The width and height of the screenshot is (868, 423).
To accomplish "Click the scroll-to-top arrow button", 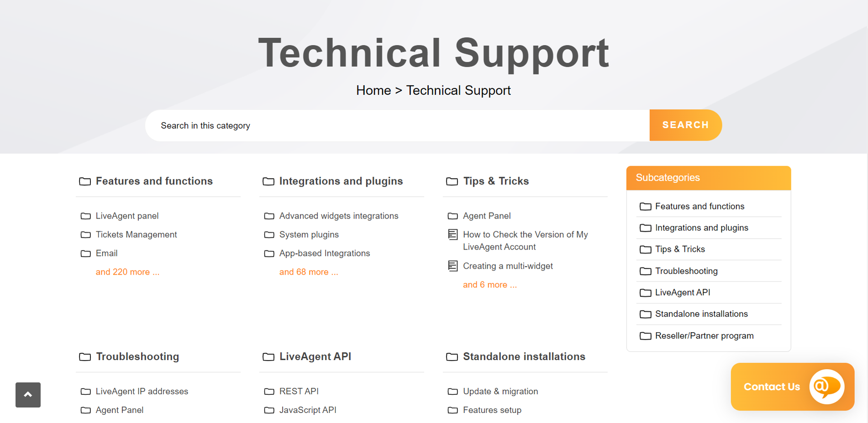I will coord(28,395).
